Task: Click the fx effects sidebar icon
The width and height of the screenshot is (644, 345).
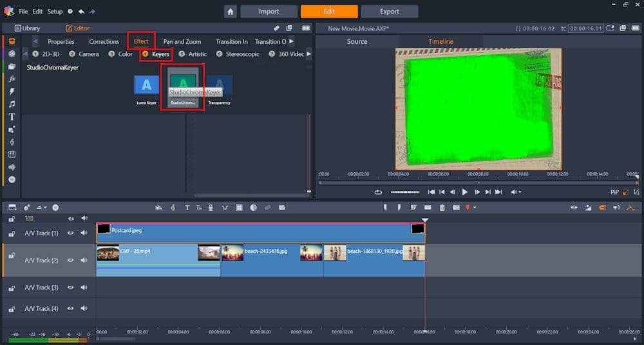Action: (12, 79)
